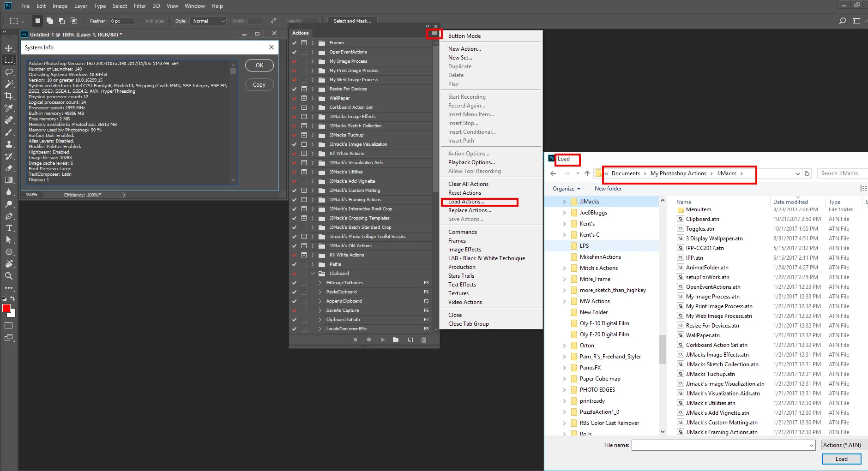Click Copy in System Info dialog
Screen dimensions: 868x471
click(x=259, y=85)
